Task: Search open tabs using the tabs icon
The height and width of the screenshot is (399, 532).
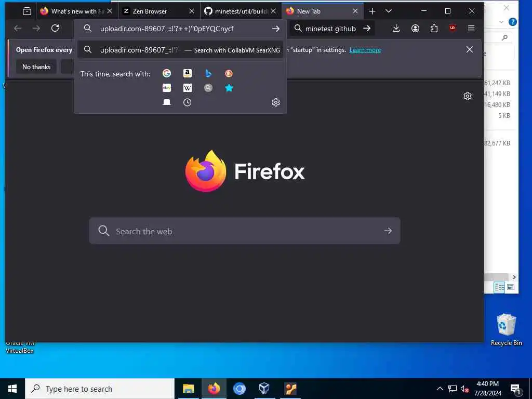Action: click(x=167, y=102)
